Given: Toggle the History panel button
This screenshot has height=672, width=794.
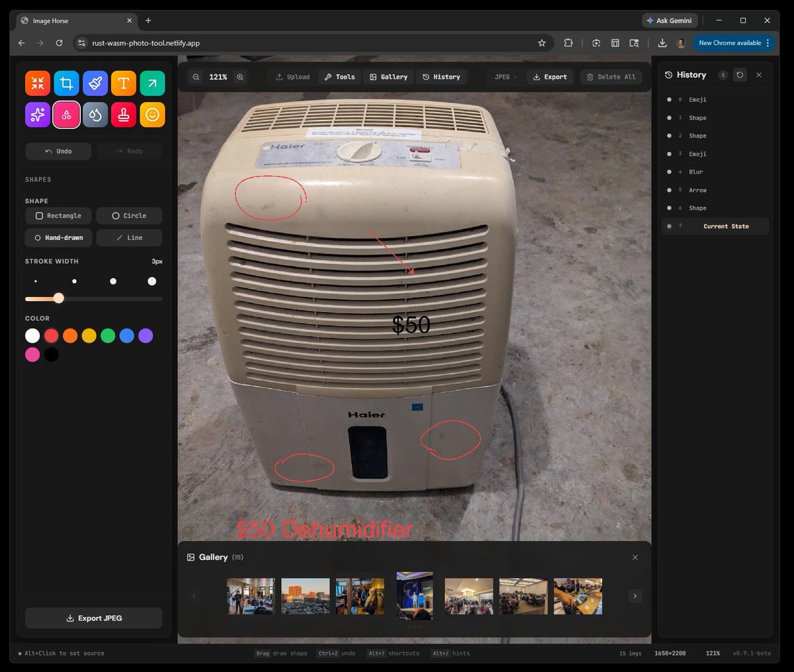Looking at the screenshot, I should 441,77.
